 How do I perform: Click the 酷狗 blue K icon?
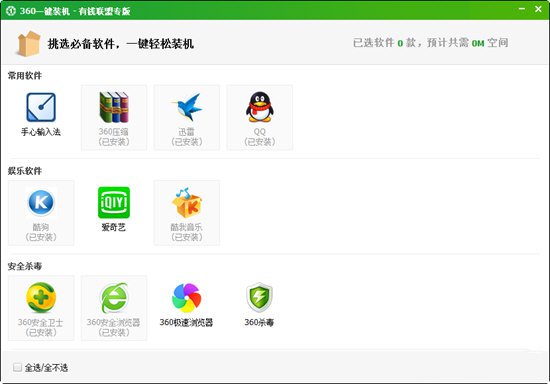coord(41,202)
